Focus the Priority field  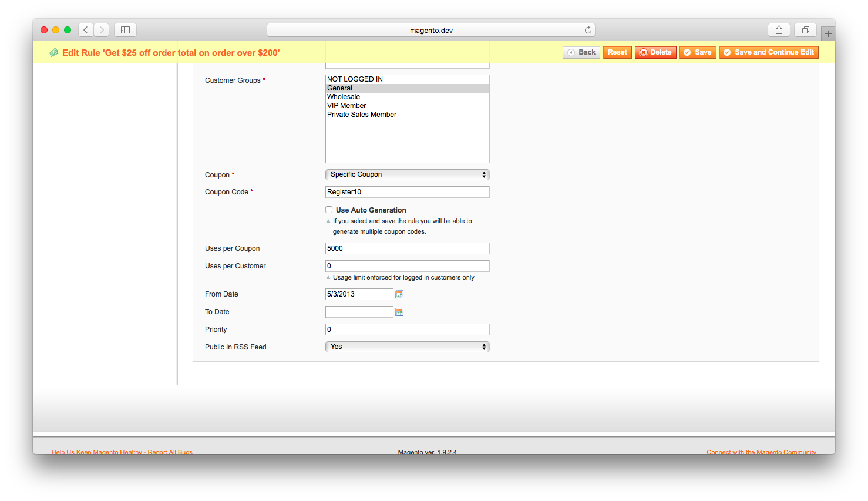tap(407, 329)
